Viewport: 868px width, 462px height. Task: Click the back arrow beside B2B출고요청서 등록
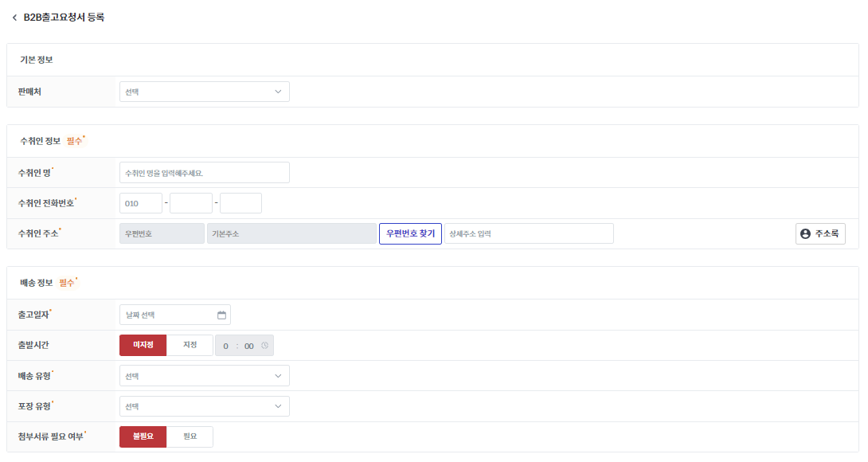[14, 18]
